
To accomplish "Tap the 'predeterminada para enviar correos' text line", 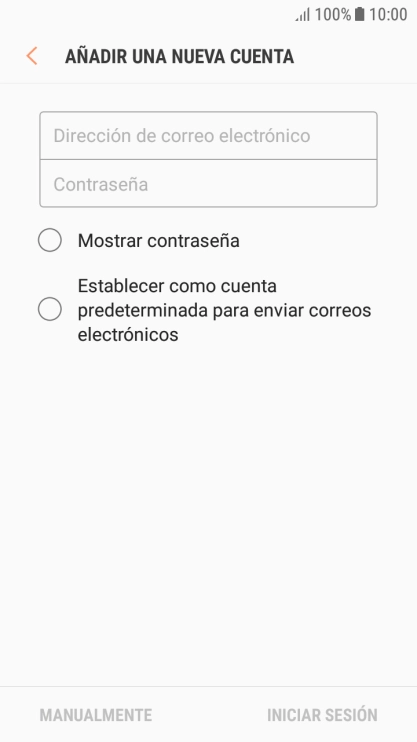I will click(x=224, y=310).
